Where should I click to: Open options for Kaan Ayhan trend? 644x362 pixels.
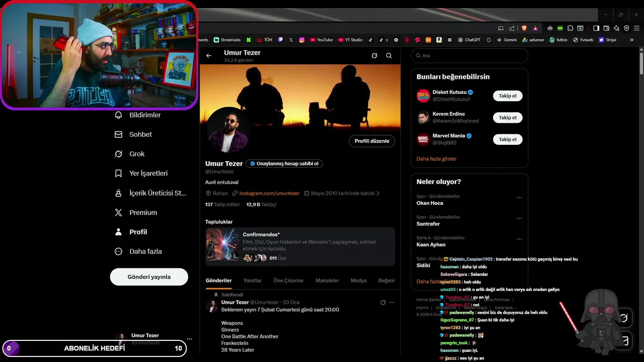[519, 239]
